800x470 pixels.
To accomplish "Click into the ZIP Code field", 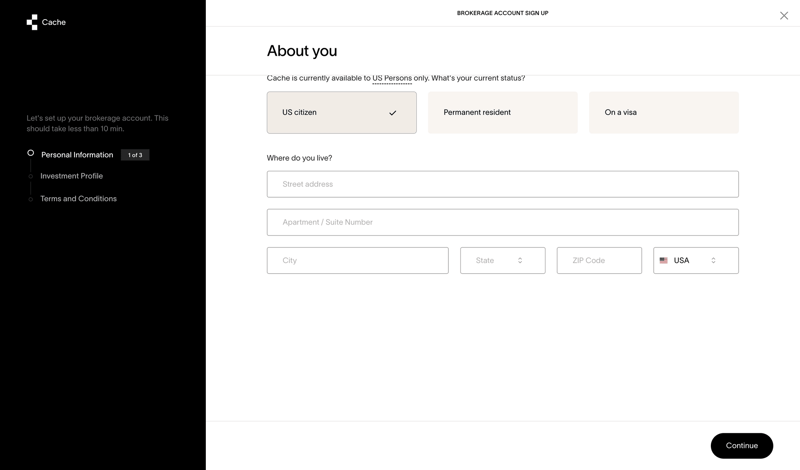I will coord(599,260).
